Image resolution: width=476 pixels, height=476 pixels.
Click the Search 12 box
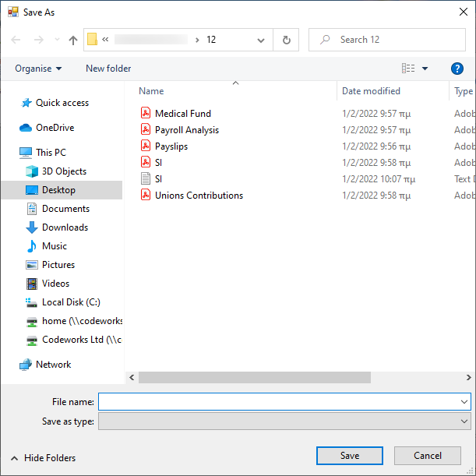click(x=387, y=40)
